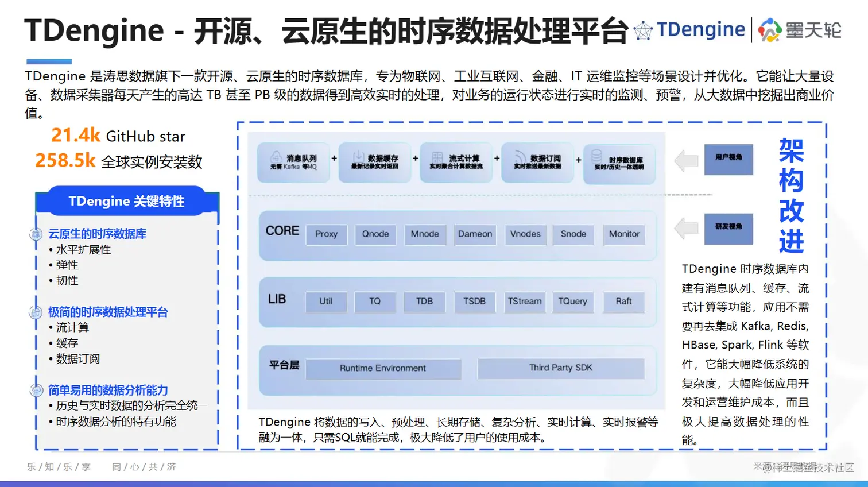Click the 韧性 bullet
The image size is (868, 487).
(63, 281)
